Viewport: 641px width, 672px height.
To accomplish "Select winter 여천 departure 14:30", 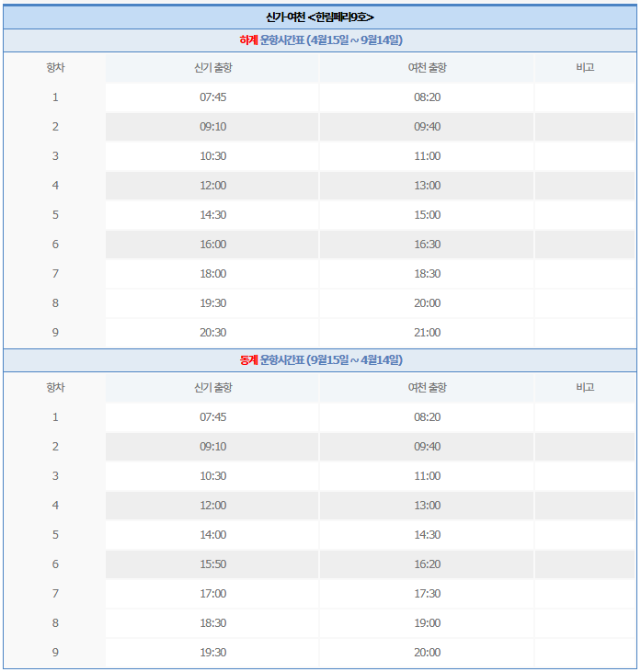I will pos(427,535).
